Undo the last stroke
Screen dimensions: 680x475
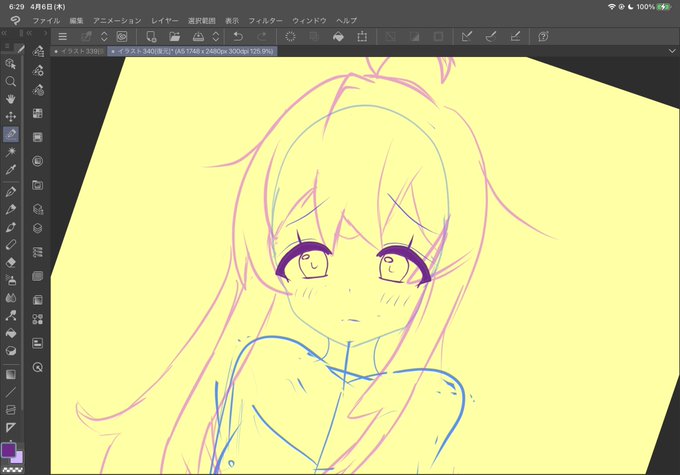(238, 37)
